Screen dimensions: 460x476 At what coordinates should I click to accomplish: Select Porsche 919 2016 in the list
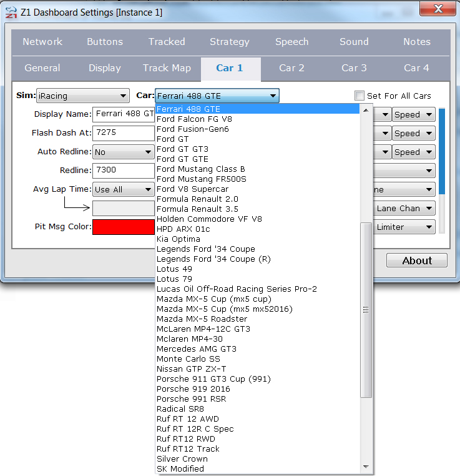point(257,389)
